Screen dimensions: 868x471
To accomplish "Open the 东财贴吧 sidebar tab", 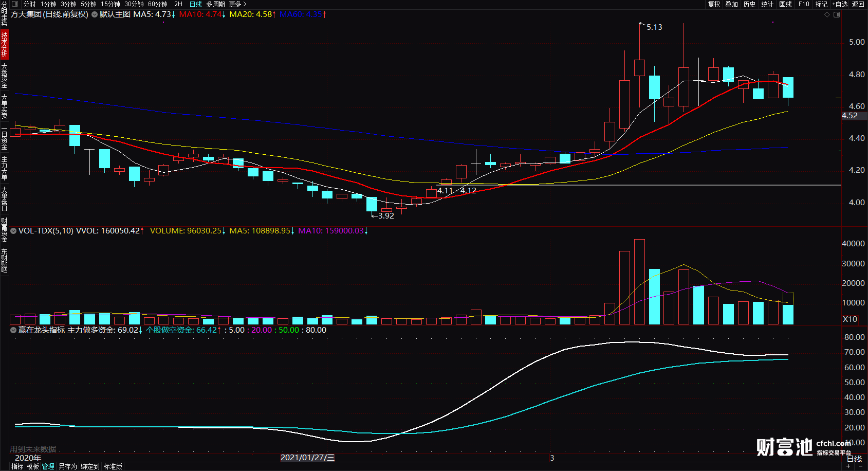I will 4,261.
